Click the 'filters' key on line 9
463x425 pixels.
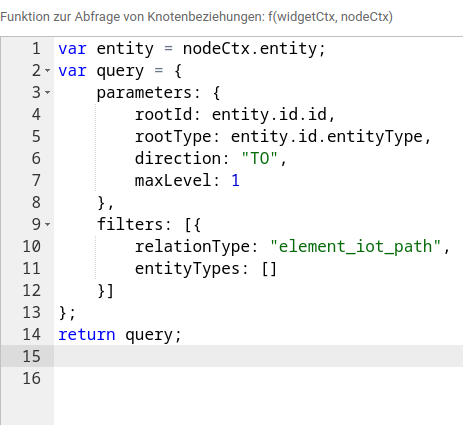(x=130, y=224)
